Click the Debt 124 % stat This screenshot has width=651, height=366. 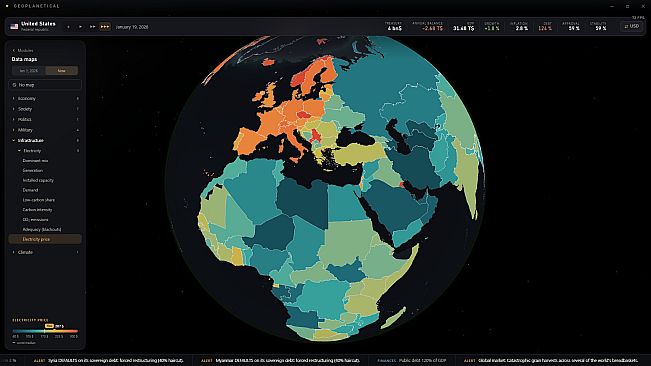click(545, 26)
